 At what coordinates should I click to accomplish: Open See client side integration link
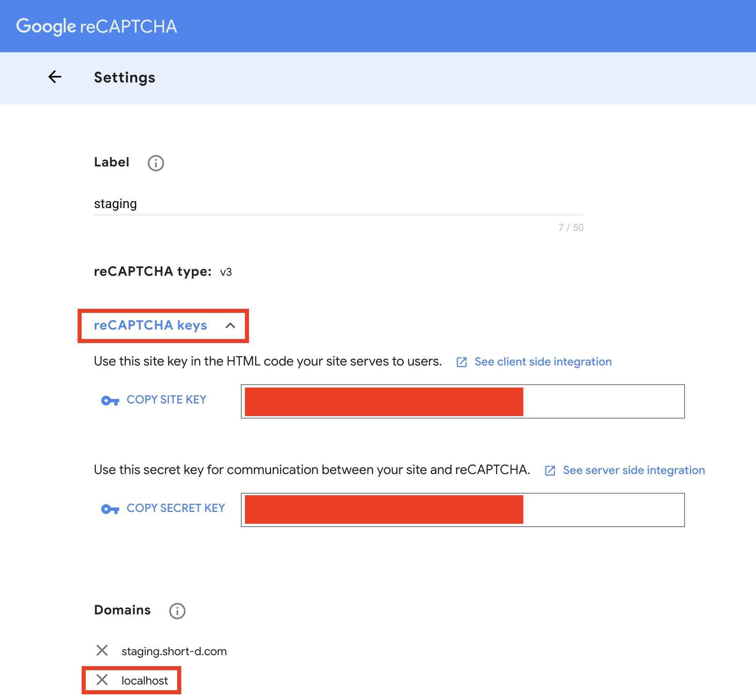[x=543, y=361]
